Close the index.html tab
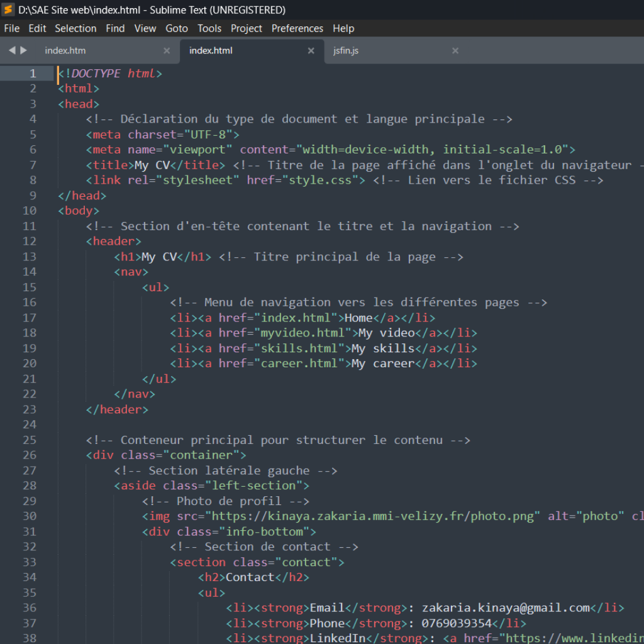The width and height of the screenshot is (644, 644). (x=311, y=51)
